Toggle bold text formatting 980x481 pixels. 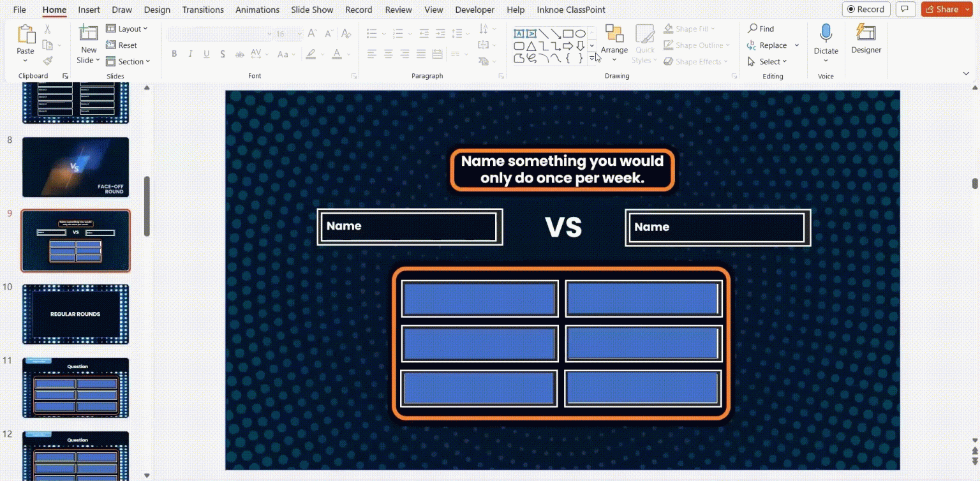[x=174, y=54]
